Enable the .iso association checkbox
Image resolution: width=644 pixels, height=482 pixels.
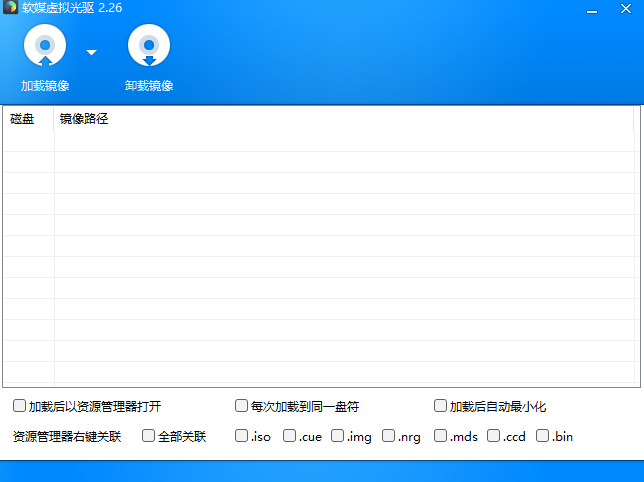click(x=242, y=436)
